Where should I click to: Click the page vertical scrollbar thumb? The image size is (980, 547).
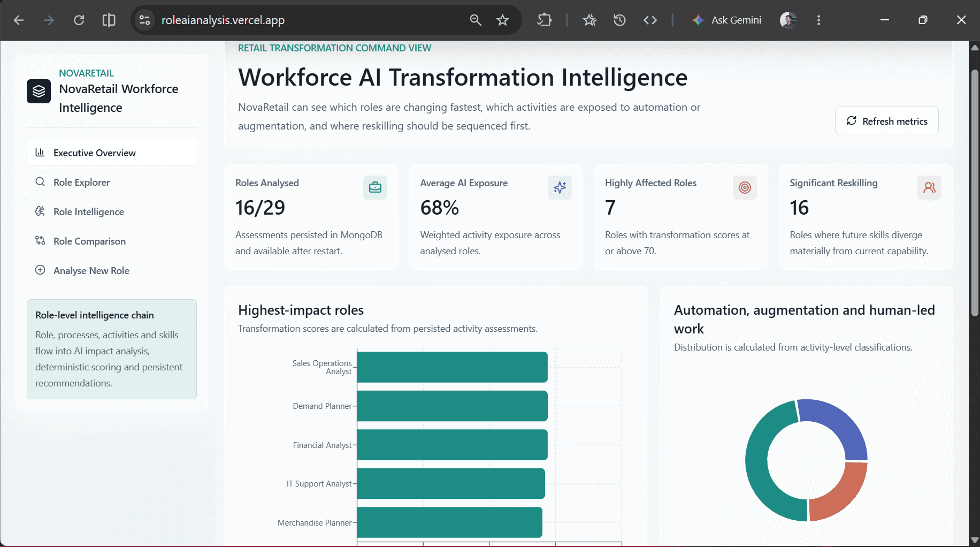(x=975, y=193)
